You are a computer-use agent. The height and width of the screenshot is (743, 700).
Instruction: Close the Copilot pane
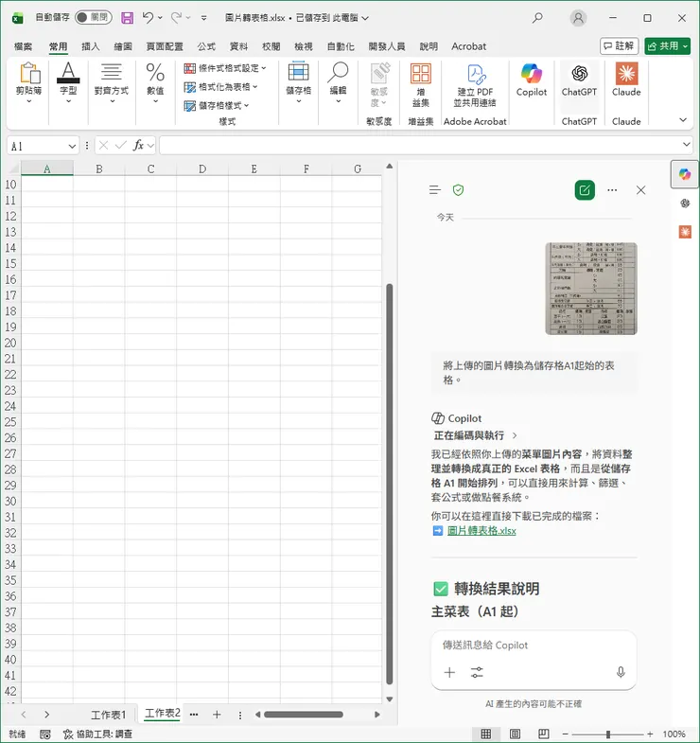point(640,190)
